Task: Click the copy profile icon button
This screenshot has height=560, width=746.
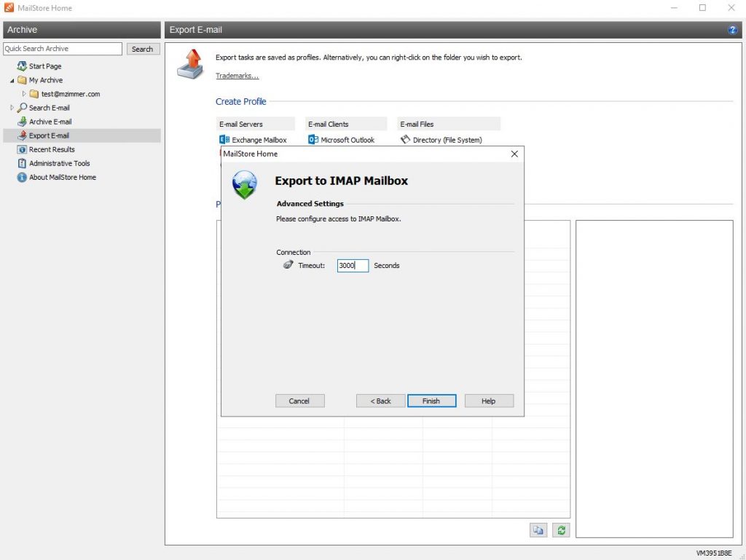Action: coord(538,530)
